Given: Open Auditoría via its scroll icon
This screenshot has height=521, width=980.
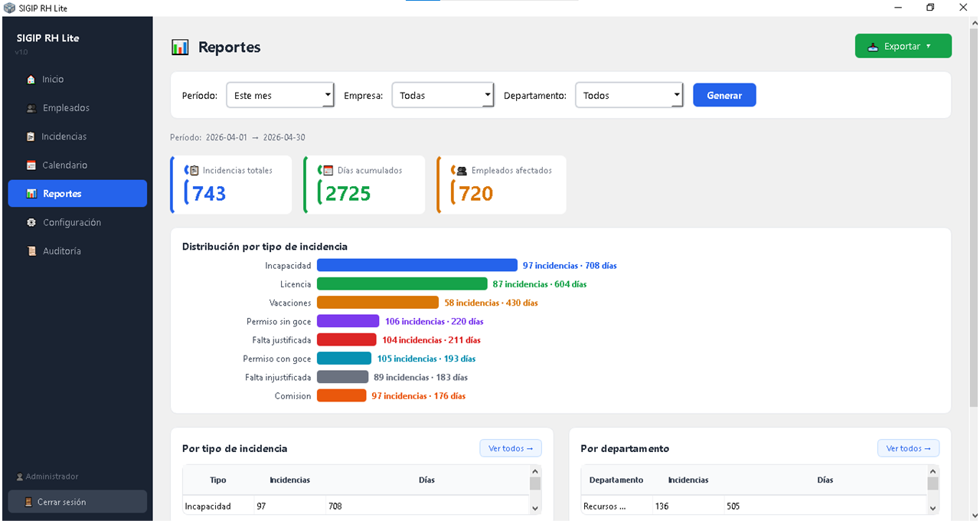Looking at the screenshot, I should coord(31,251).
